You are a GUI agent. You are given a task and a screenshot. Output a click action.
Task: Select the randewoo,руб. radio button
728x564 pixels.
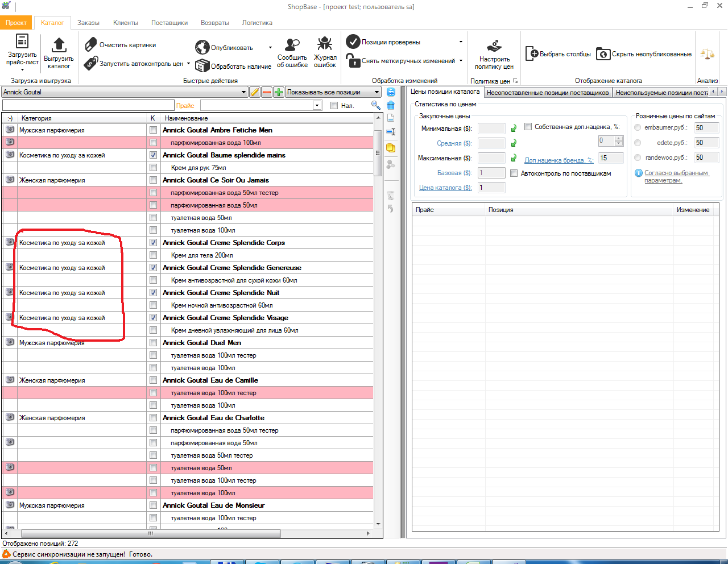(x=638, y=157)
